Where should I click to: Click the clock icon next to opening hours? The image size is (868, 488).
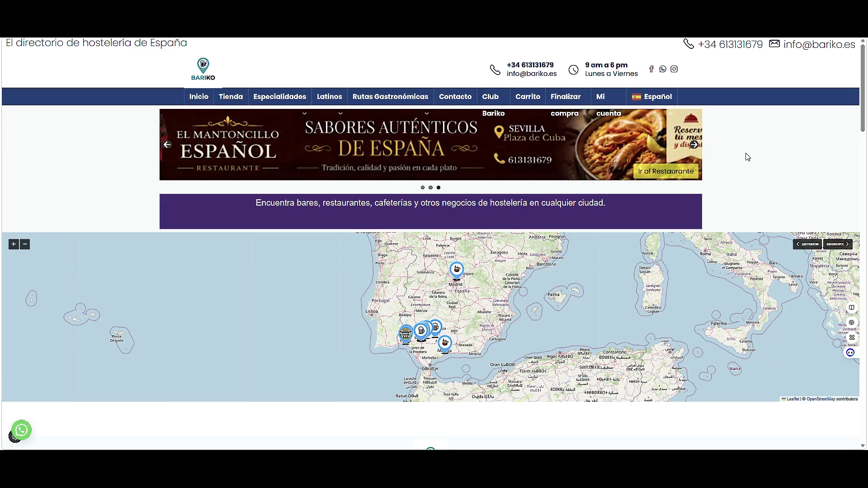[573, 70]
